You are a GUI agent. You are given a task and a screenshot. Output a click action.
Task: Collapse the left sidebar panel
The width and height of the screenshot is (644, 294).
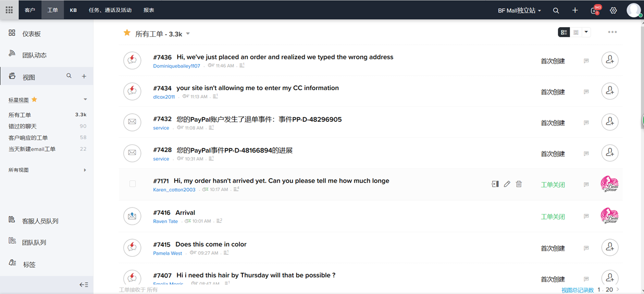point(84,284)
